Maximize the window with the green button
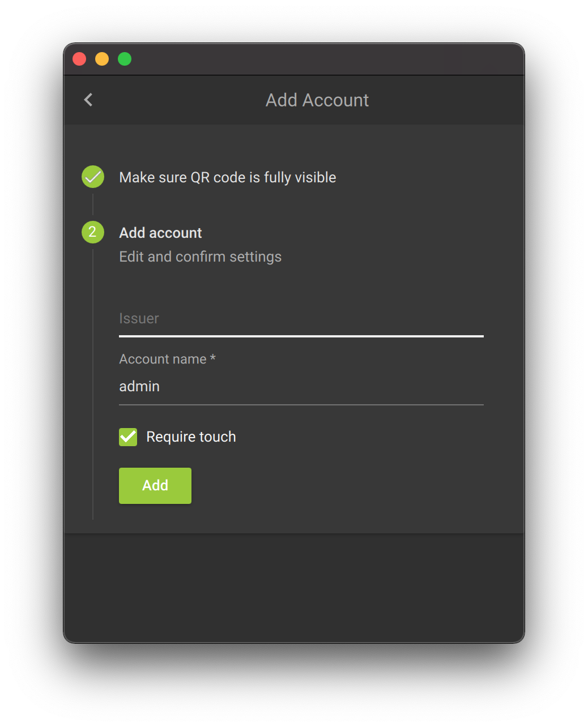 pos(125,59)
